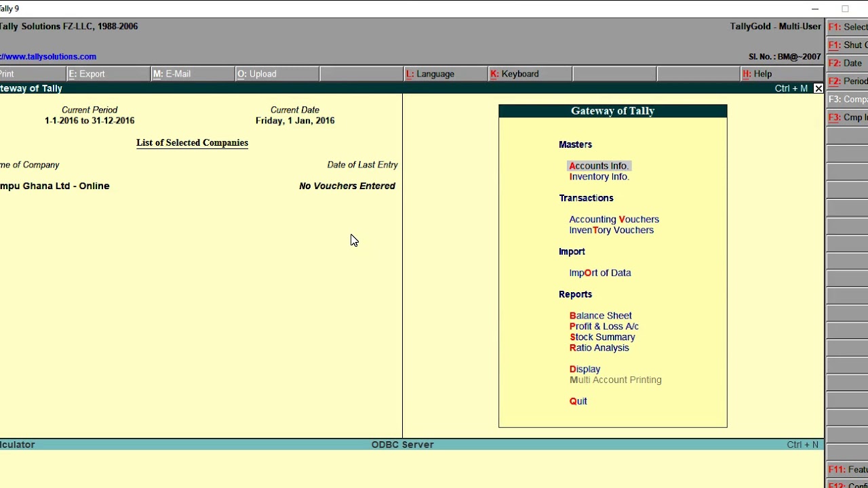Image resolution: width=868 pixels, height=488 pixels.
Task: Click the F3: Cmp Info button
Action: 847,117
